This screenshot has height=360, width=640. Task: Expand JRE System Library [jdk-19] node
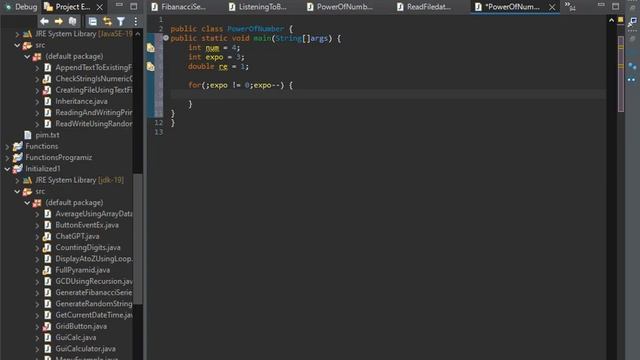(x=17, y=180)
